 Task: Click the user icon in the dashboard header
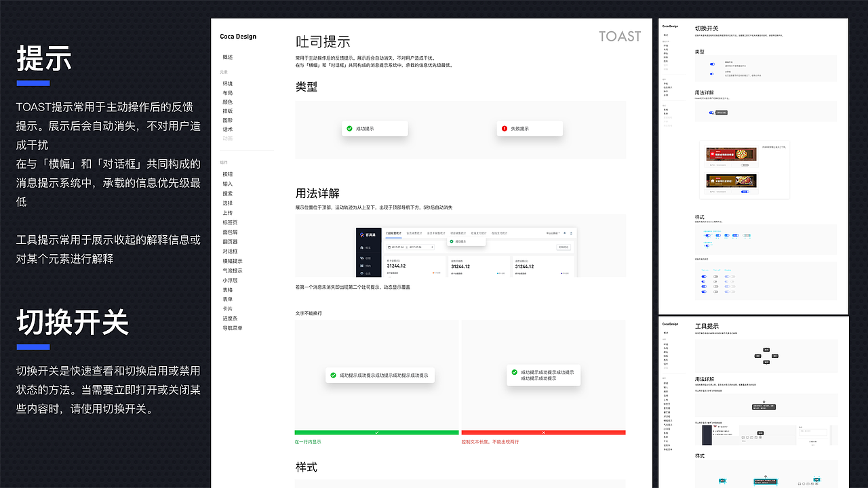[x=571, y=233]
